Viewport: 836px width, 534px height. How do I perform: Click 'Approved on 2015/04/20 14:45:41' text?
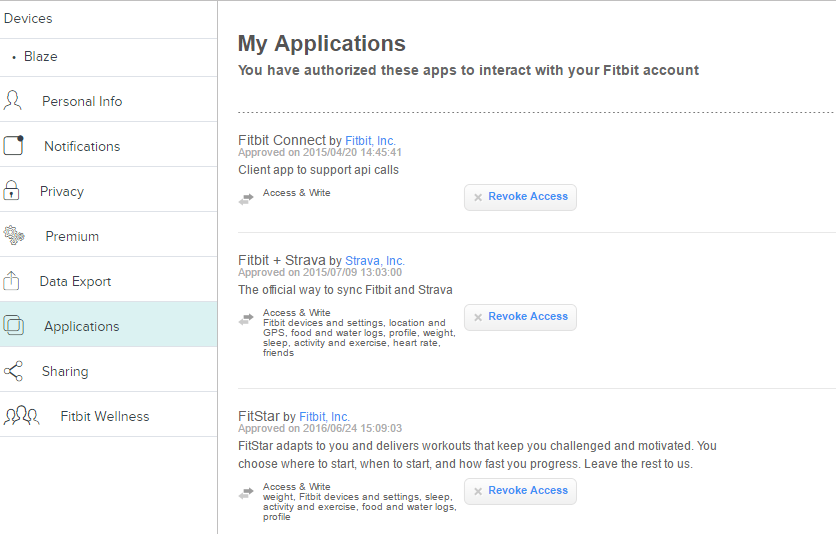(x=319, y=152)
